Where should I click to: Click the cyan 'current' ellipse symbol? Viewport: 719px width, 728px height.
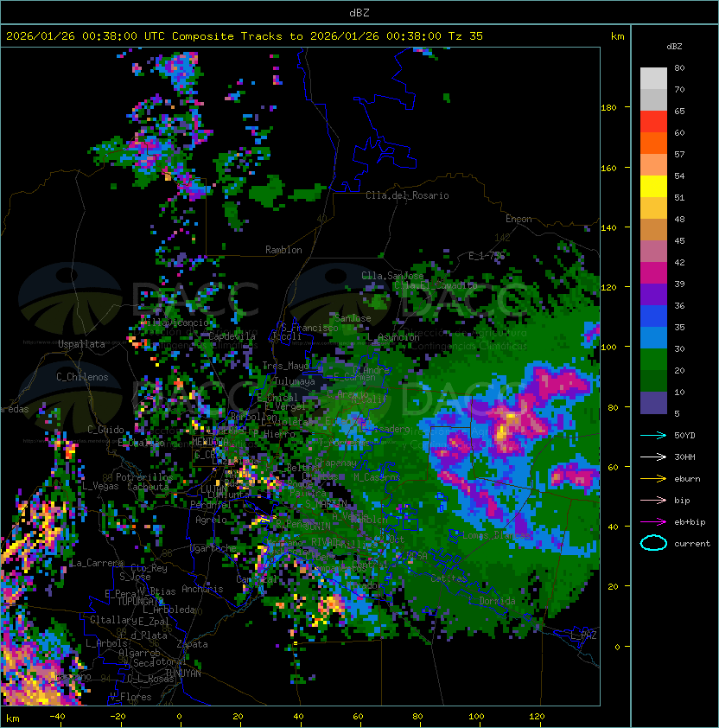click(653, 543)
